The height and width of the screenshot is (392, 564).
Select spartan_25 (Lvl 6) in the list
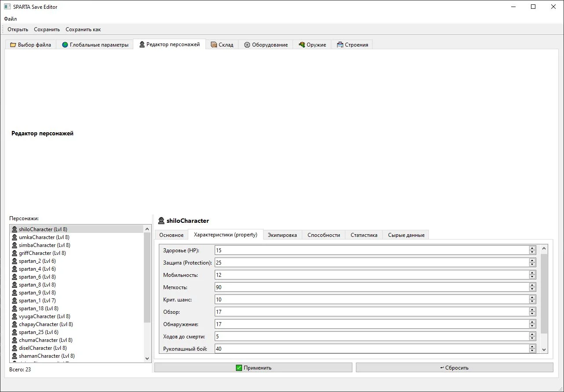[x=77, y=332]
